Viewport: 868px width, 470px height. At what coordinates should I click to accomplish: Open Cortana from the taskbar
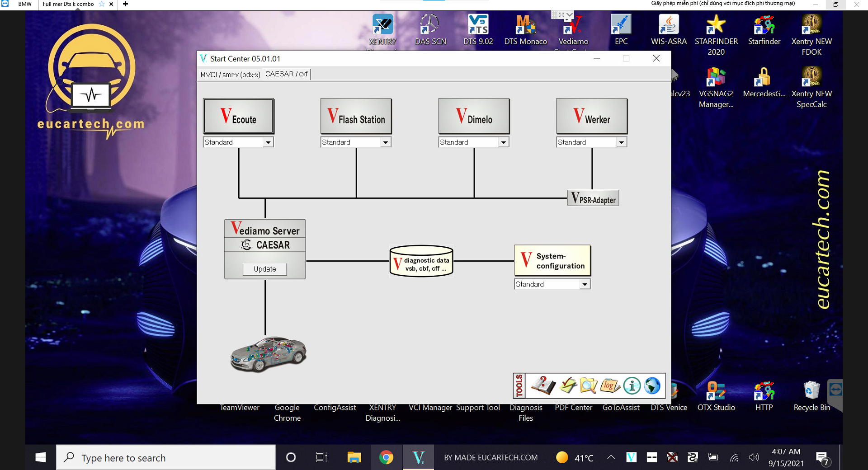291,457
